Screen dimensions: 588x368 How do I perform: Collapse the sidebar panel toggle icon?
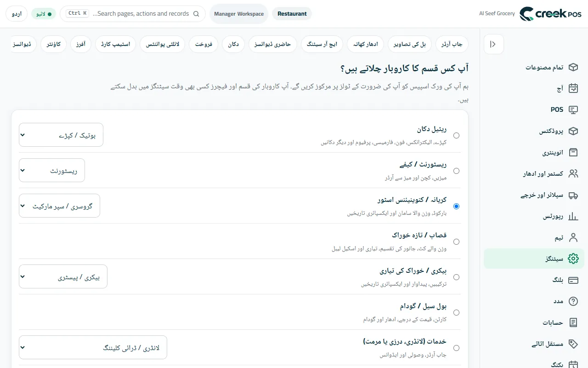(493, 44)
